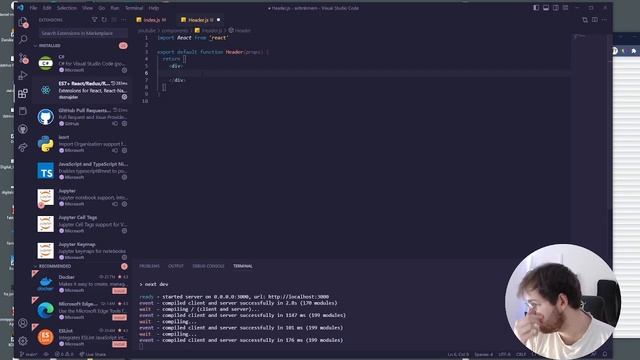This screenshot has height=360, width=640.
Task: Open the Search view in activity bar
Action: [x=23, y=39]
